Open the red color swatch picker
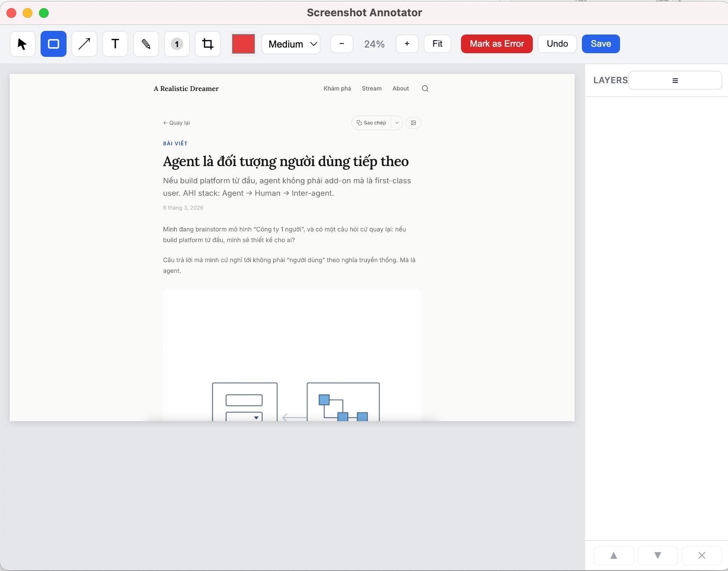The image size is (728, 571). pos(243,43)
